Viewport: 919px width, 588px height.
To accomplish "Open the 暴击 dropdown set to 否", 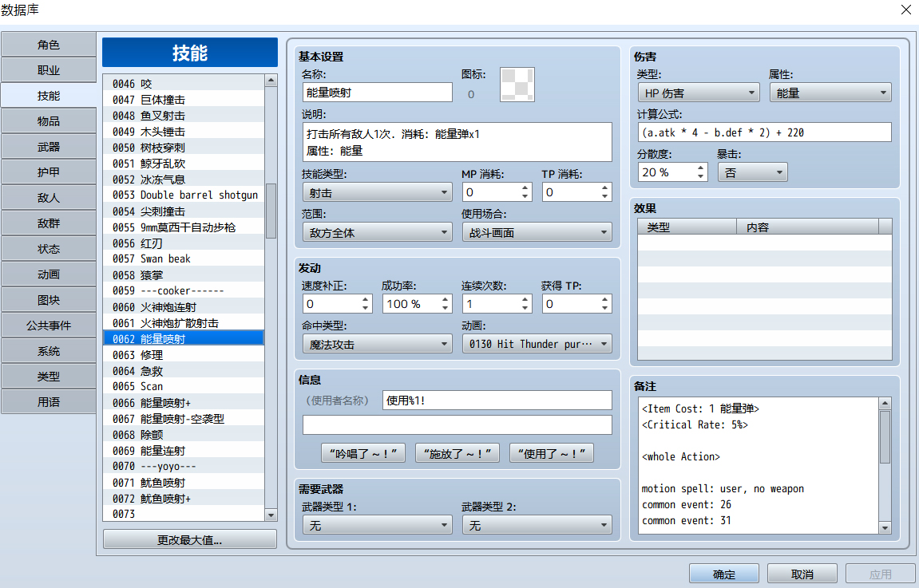I will coord(753,172).
